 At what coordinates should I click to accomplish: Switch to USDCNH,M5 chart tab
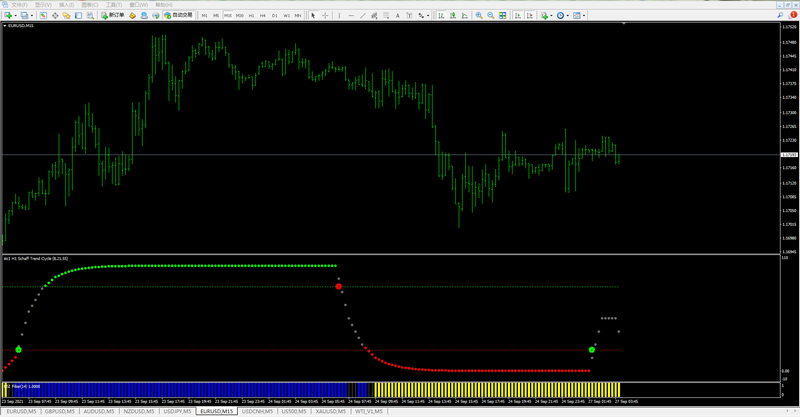click(x=257, y=411)
